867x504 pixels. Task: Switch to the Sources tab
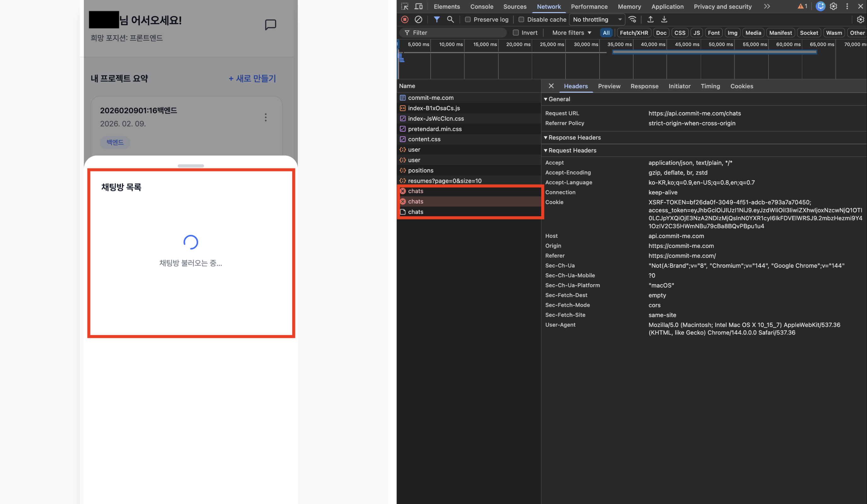click(515, 7)
